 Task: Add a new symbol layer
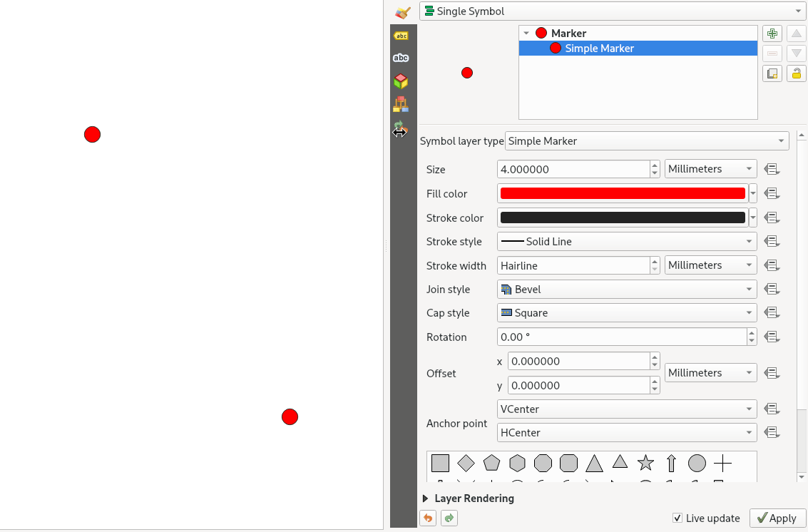[x=772, y=34]
